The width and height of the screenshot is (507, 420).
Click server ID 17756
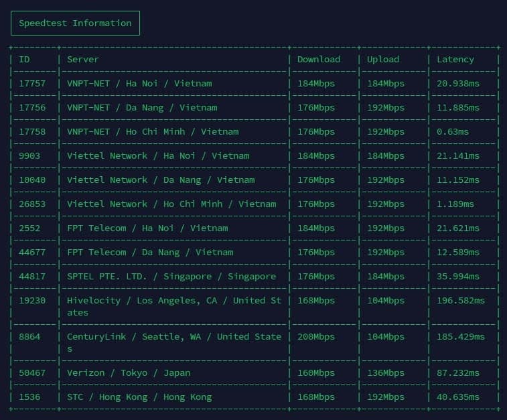[32, 108]
